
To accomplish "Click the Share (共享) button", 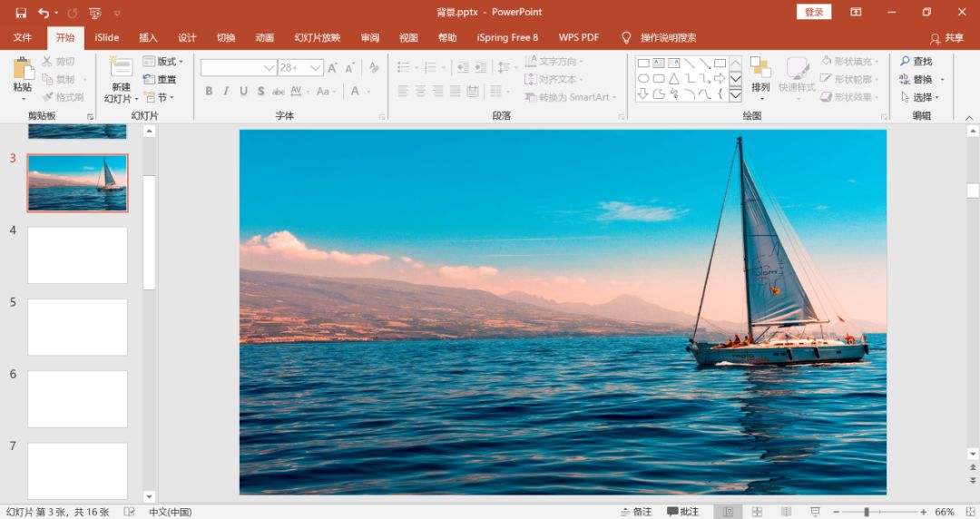I will pos(947,38).
